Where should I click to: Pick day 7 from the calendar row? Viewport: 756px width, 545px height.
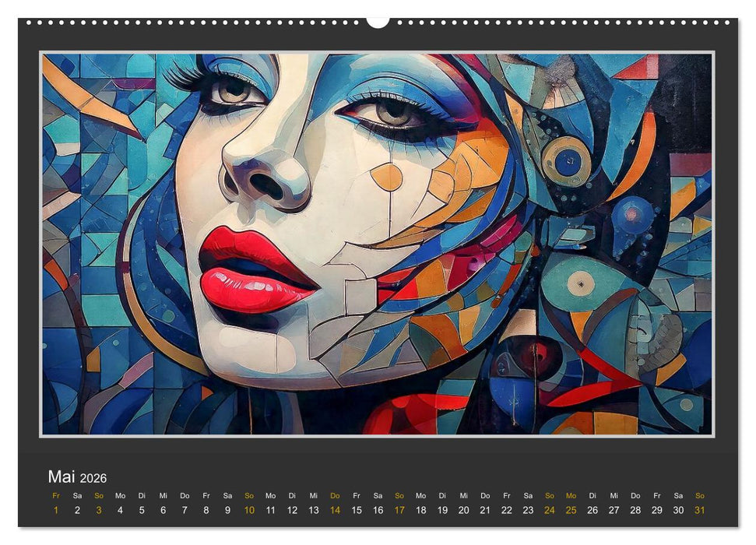tap(185, 510)
